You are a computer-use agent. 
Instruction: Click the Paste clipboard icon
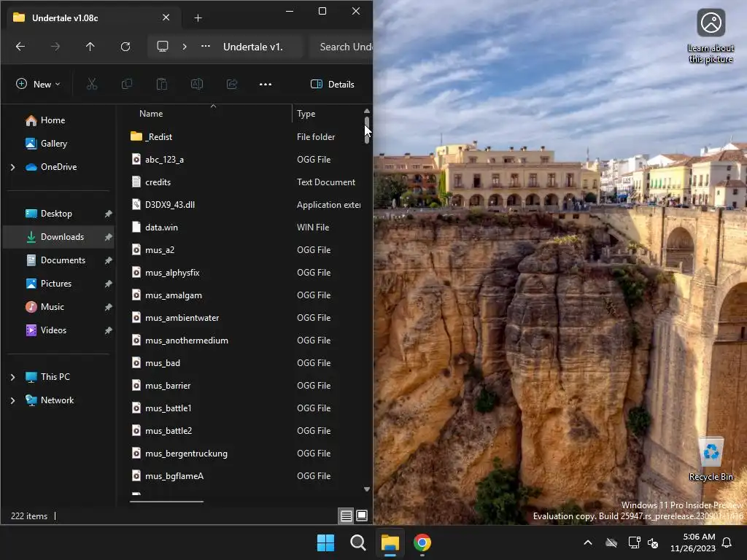[x=162, y=85]
